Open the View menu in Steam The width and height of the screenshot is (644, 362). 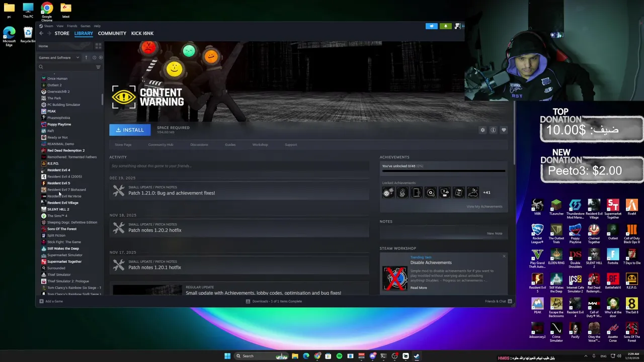[x=60, y=26]
